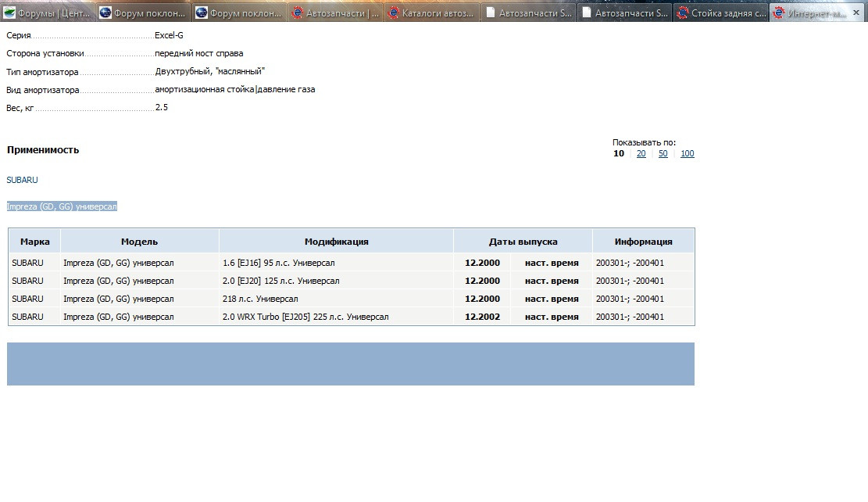The image size is (868, 502).
Task: Switch to the 'Каталоги автоз...' tab
Action: click(x=432, y=13)
